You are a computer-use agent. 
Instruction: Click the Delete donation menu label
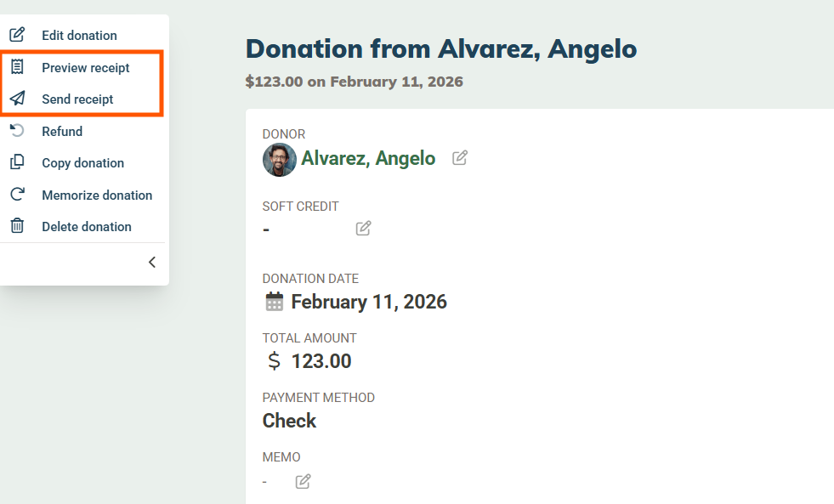[x=87, y=227]
